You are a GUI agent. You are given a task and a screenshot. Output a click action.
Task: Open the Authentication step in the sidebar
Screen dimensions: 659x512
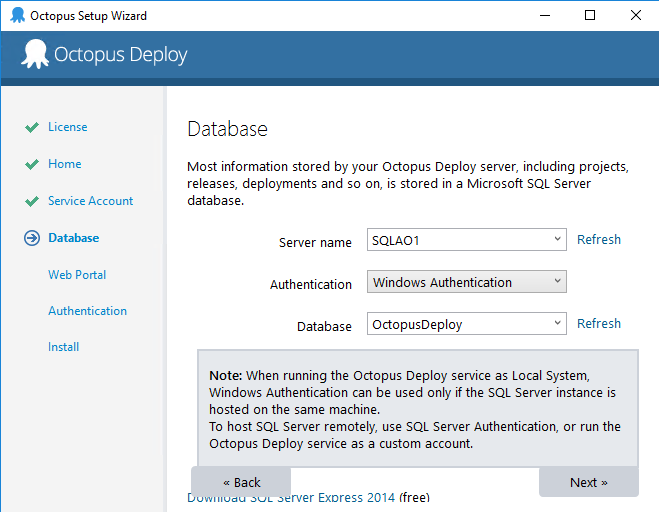tap(87, 311)
